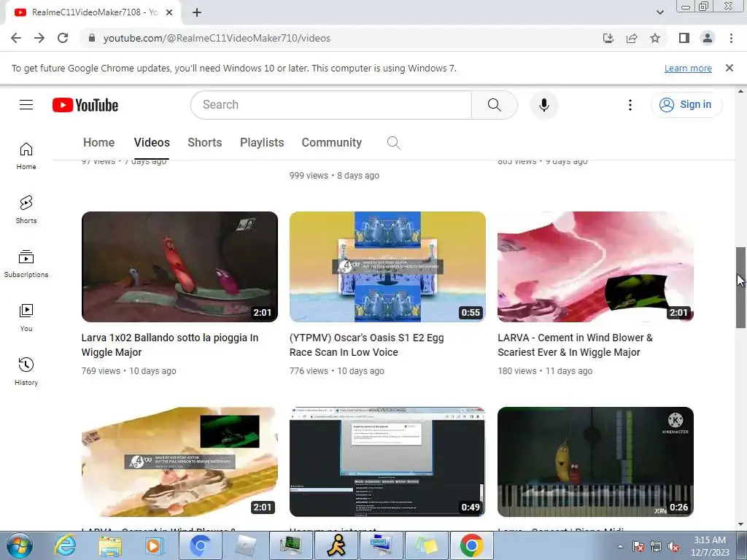Open Shorts in the left sidebar
The width and height of the screenshot is (747, 560).
pos(26,210)
